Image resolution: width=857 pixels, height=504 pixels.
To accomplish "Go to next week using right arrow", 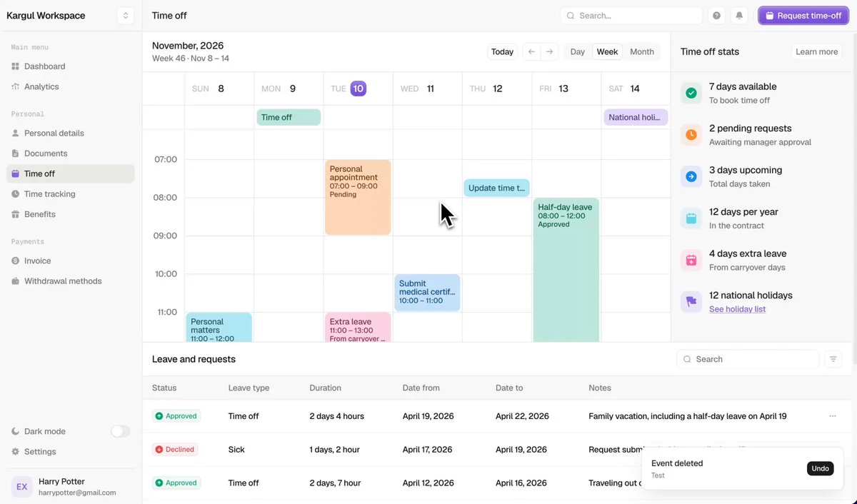I will pos(549,51).
